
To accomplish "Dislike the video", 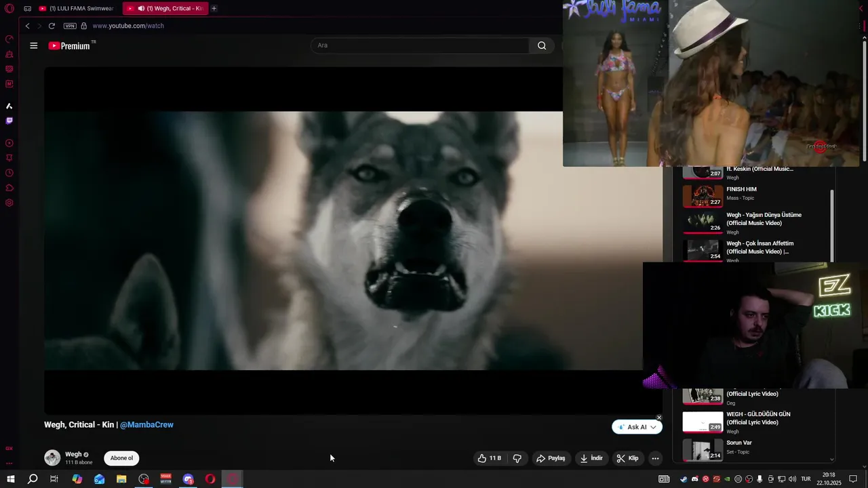I will [x=517, y=458].
